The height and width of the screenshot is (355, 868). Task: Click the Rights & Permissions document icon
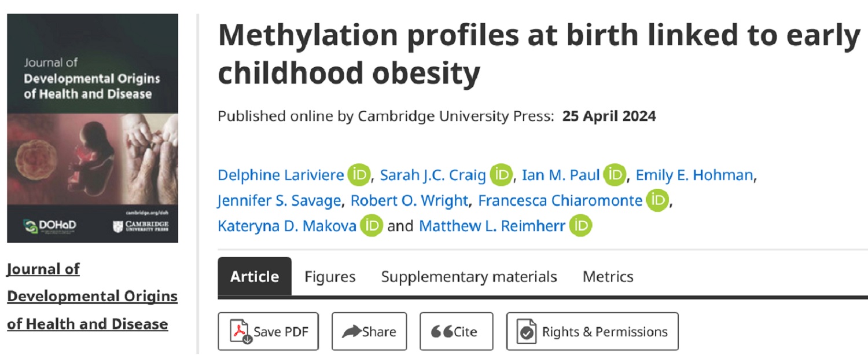[x=527, y=331]
